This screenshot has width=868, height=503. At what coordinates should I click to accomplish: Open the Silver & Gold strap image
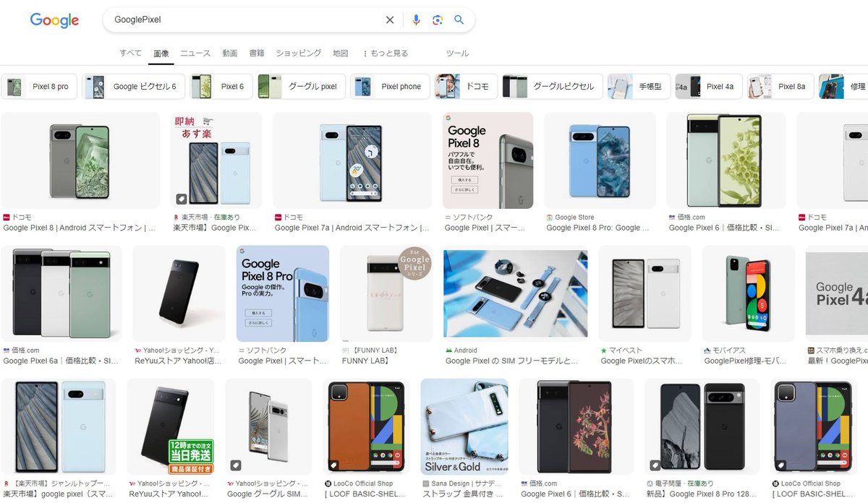464,426
